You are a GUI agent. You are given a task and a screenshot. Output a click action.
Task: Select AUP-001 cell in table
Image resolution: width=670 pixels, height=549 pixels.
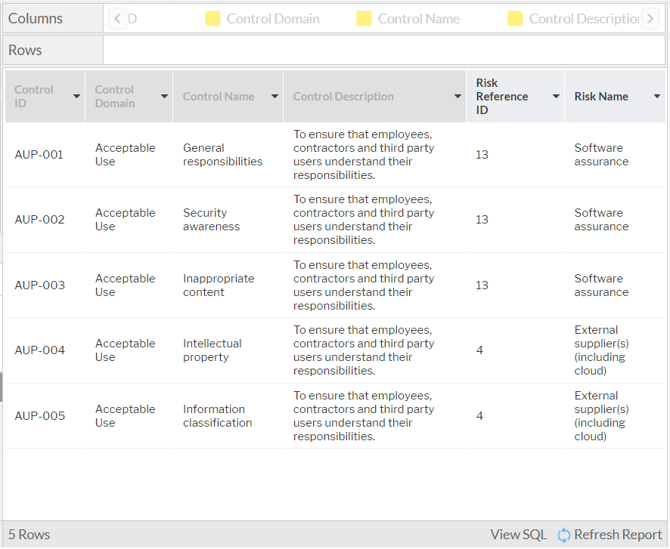pyautogui.click(x=39, y=155)
